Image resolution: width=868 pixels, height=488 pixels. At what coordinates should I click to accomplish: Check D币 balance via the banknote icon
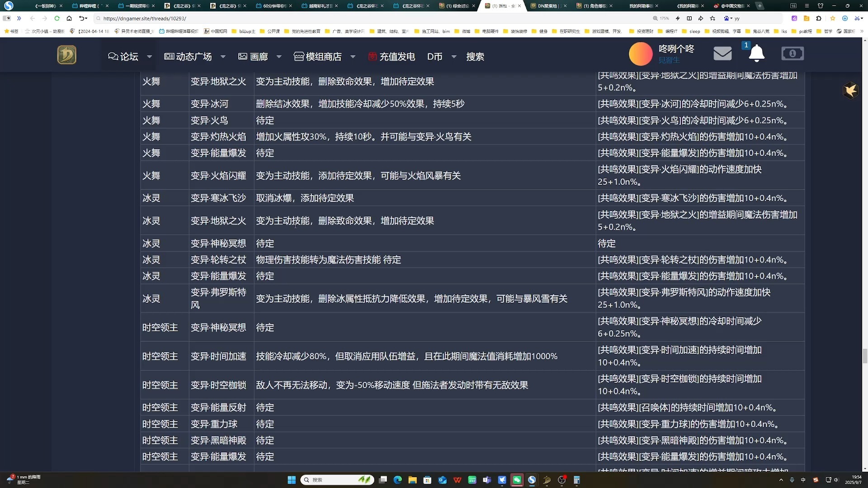[793, 53]
